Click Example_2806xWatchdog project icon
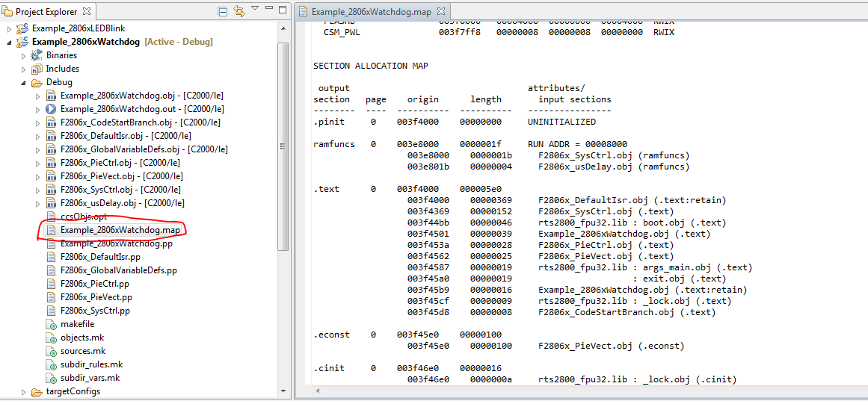 pos(22,42)
